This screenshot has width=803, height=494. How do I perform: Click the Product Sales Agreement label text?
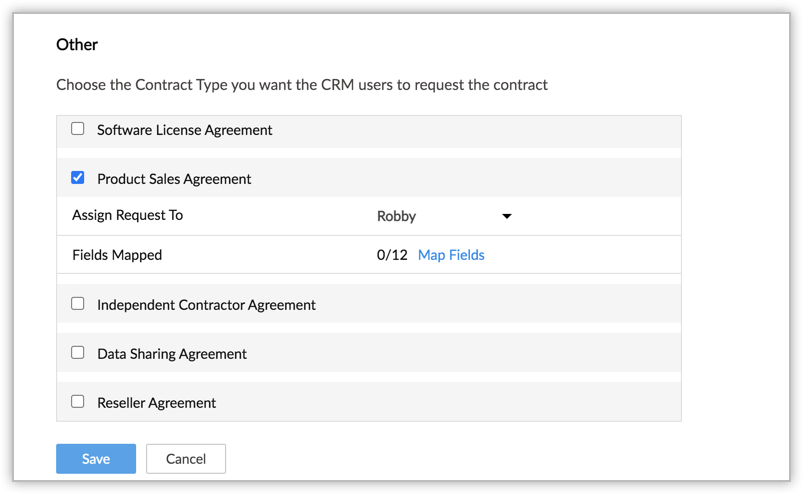click(x=174, y=179)
